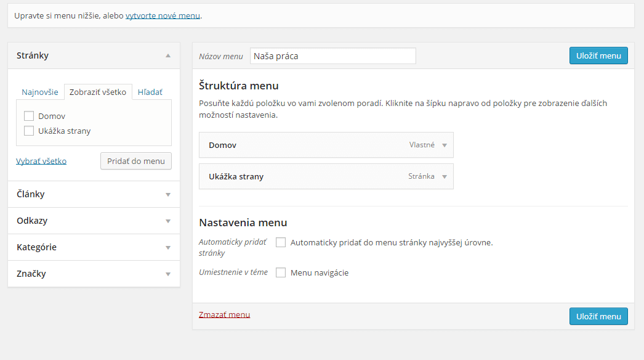Select the Zobraziť všetko tab
644x360 pixels.
[98, 92]
